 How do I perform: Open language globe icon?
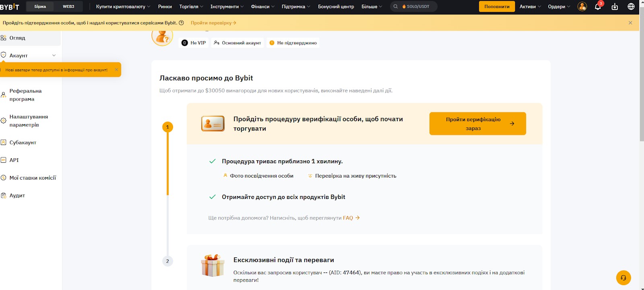click(x=631, y=6)
